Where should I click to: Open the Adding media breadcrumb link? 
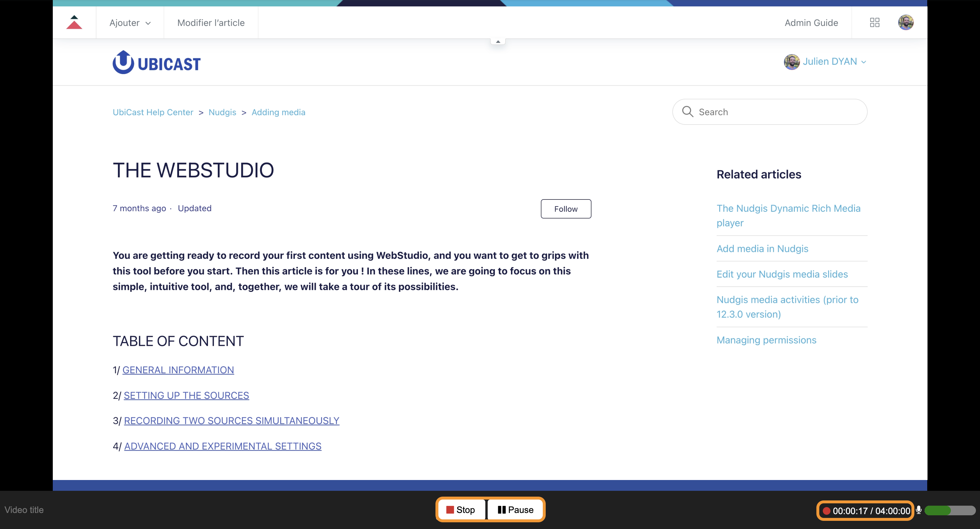[x=278, y=112]
